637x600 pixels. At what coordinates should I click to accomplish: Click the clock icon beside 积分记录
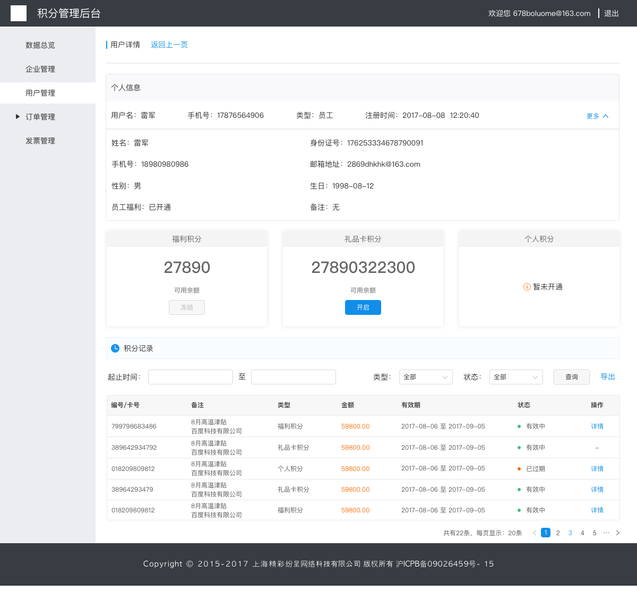click(115, 348)
